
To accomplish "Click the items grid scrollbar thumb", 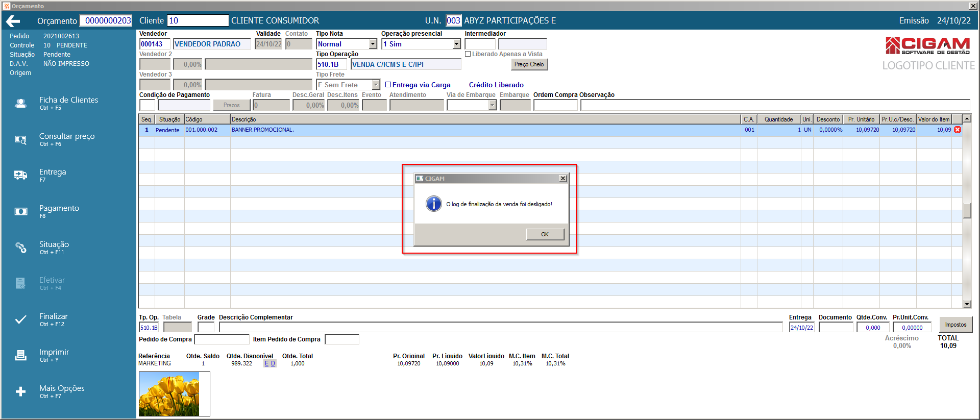I will tap(967, 210).
